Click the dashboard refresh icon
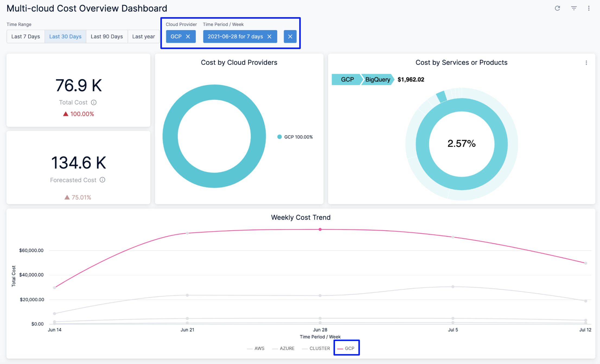The height and width of the screenshot is (364, 600). click(557, 8)
